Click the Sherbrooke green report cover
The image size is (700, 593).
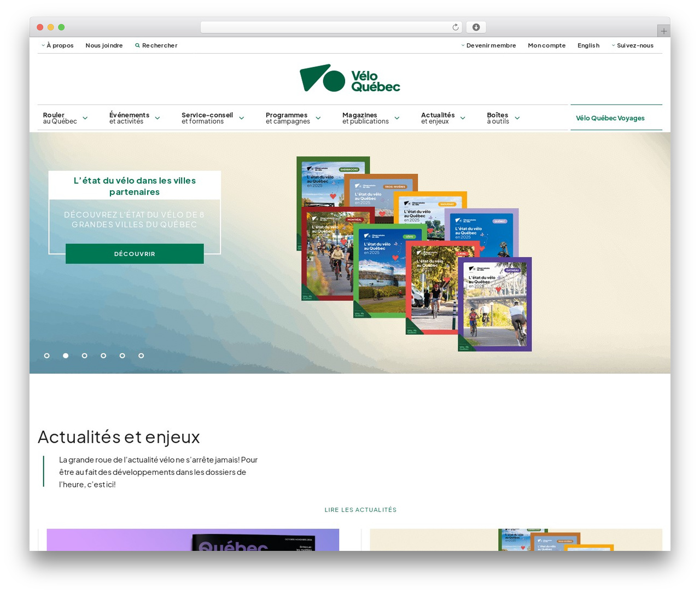pyautogui.click(x=320, y=181)
